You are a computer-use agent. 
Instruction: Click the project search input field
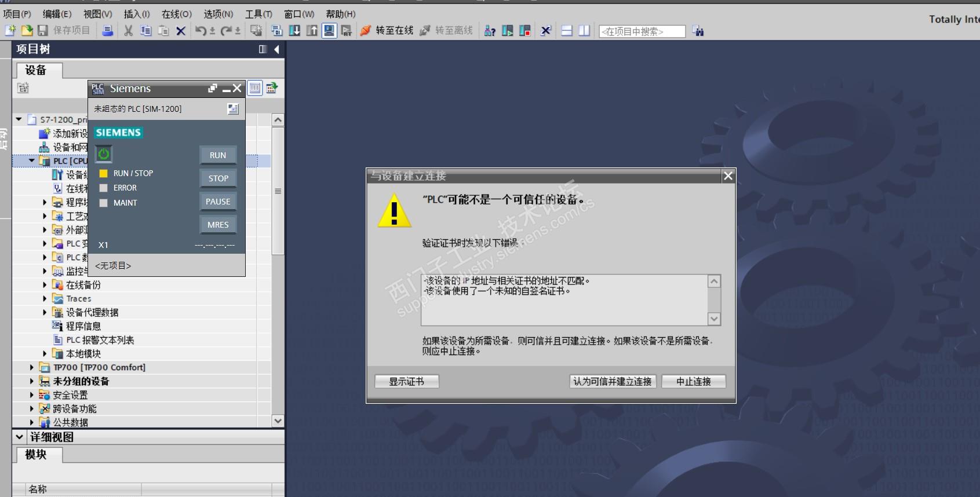click(642, 31)
